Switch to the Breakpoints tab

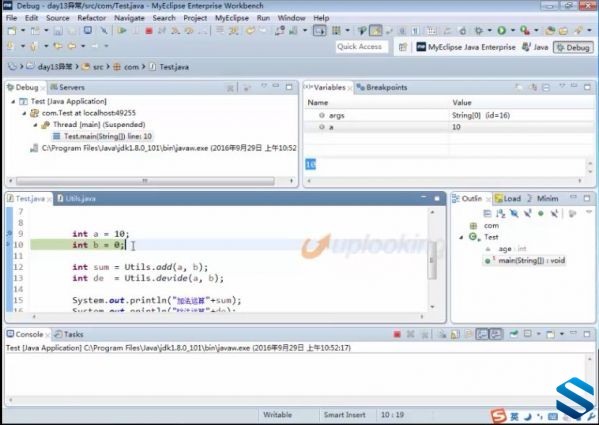[382, 87]
